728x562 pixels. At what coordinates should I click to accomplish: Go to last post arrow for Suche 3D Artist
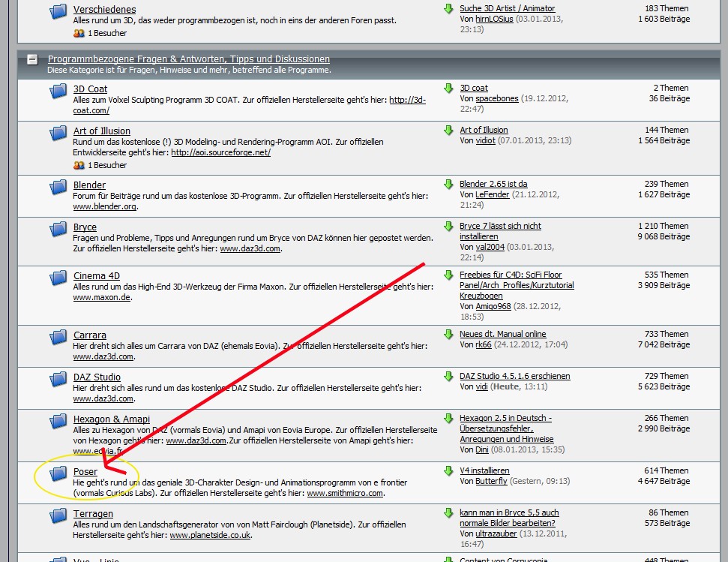(x=448, y=9)
